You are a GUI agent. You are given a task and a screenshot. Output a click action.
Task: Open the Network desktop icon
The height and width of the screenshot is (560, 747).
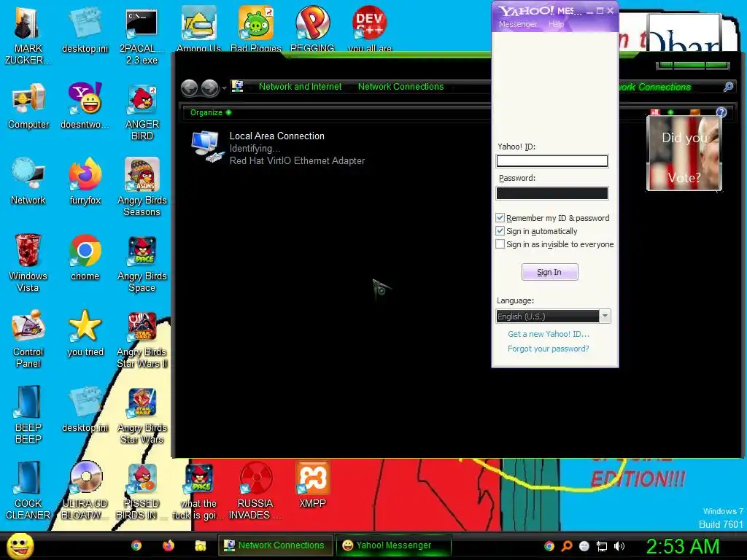(x=28, y=182)
